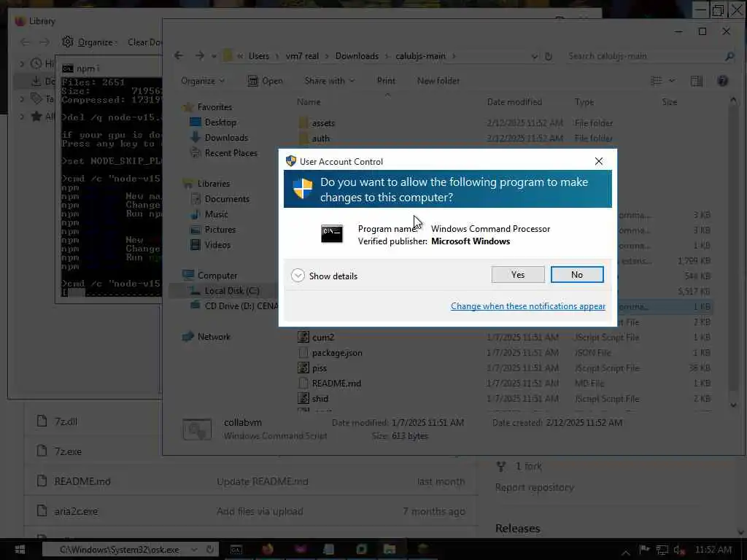Refresh the Explorer folder view
Screen dimensions: 747x560
(x=549, y=56)
